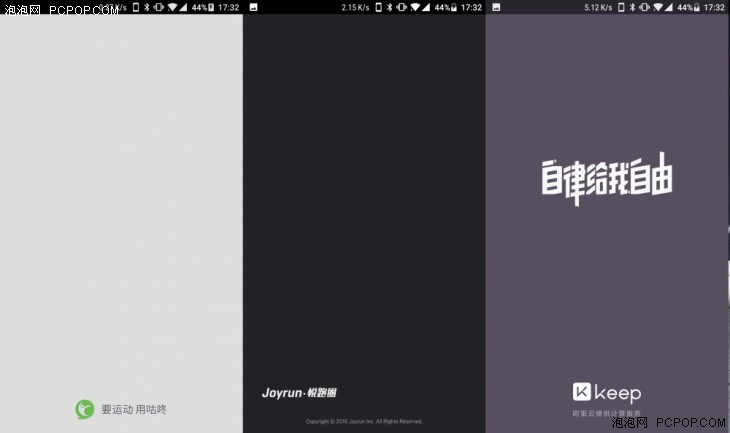
Task: Tap the 44% battery indicator on the Codoon screen
Action: click(x=203, y=7)
